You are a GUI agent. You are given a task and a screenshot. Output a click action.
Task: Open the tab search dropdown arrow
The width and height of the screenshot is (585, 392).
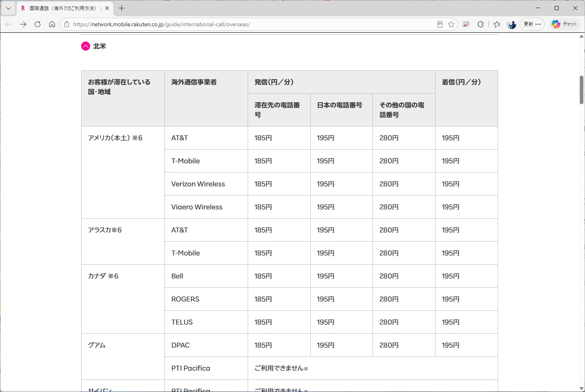(x=8, y=8)
